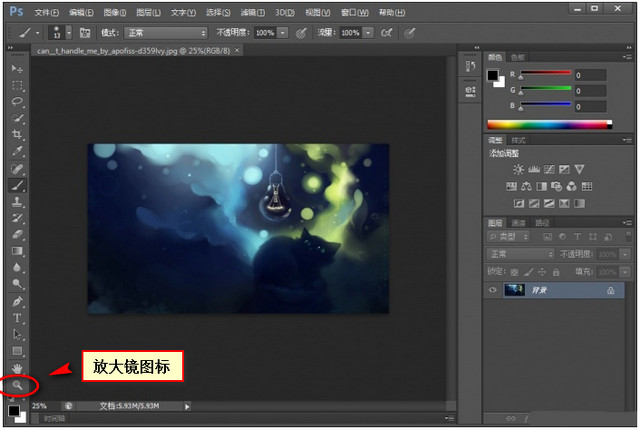Select the Lasso tool
The height and width of the screenshot is (430, 640).
click(x=17, y=102)
